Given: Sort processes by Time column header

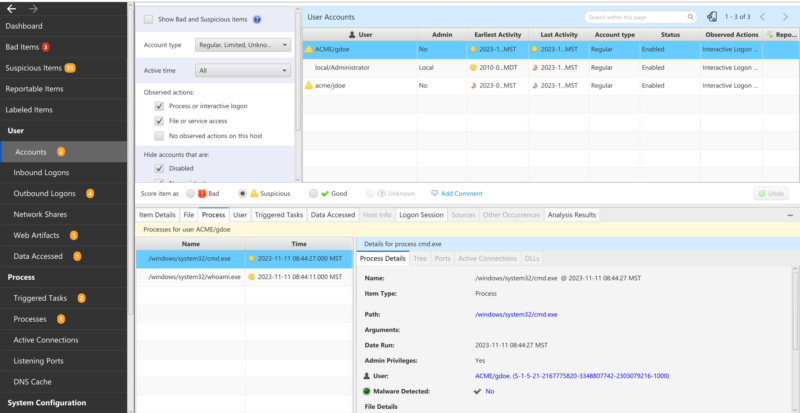Looking at the screenshot, I should (299, 244).
